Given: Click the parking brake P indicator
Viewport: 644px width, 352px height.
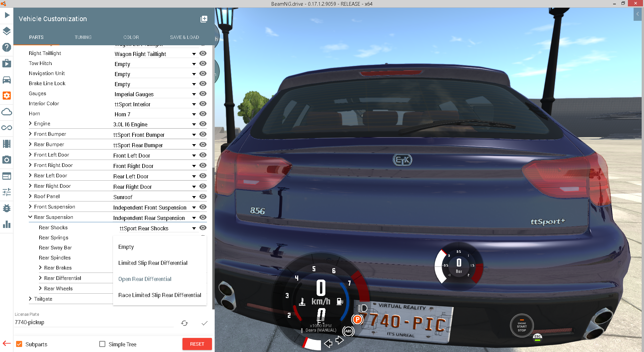Looking at the screenshot, I should click(357, 319).
